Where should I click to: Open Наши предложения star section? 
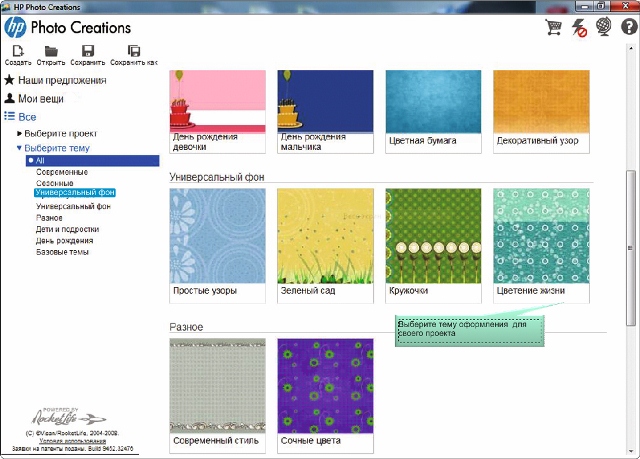[x=55, y=80]
